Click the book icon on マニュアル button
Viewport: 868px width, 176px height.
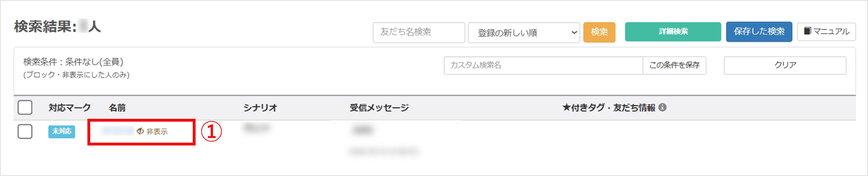tap(807, 31)
